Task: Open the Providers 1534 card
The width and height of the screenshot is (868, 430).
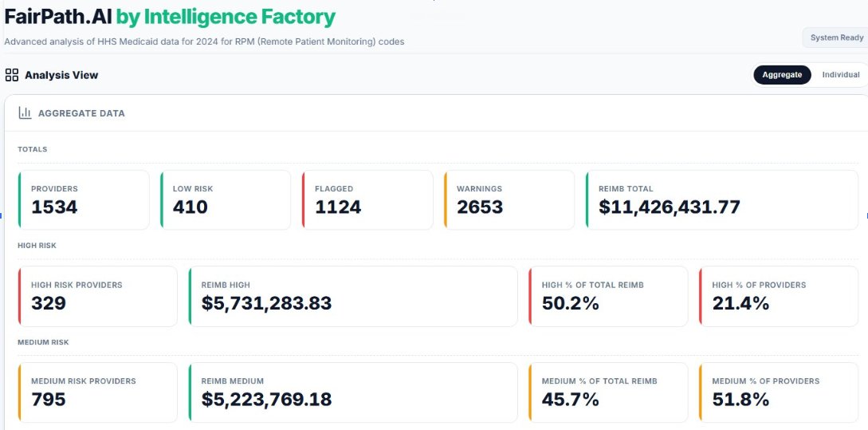Action: click(84, 199)
